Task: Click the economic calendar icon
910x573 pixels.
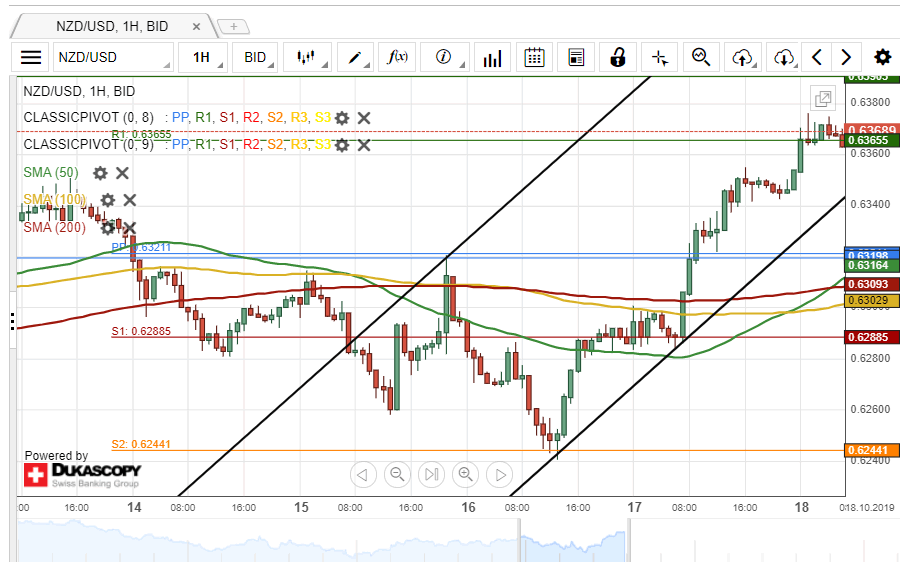Action: pyautogui.click(x=534, y=58)
